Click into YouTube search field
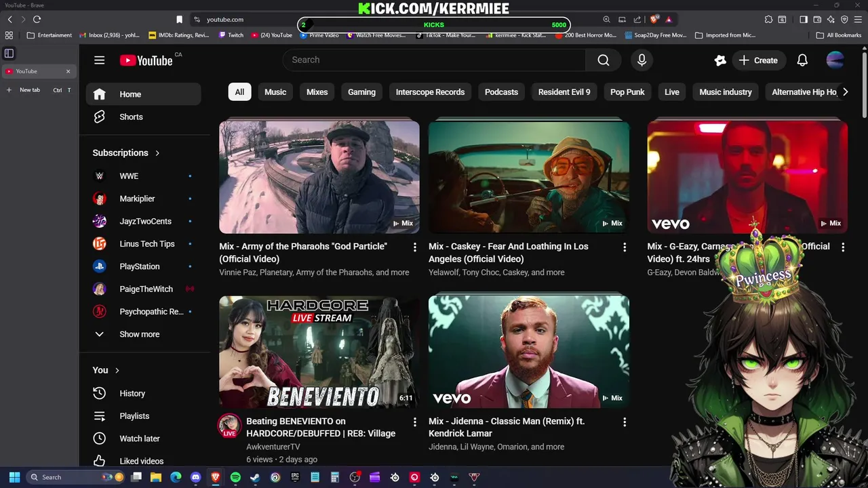 434,60
